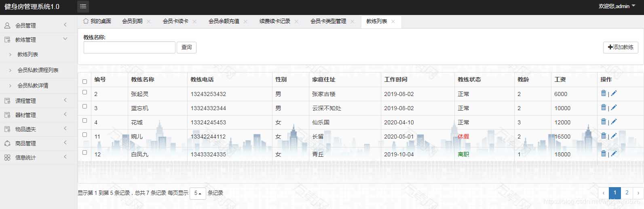Check the row for coach 婉儿

(84, 134)
